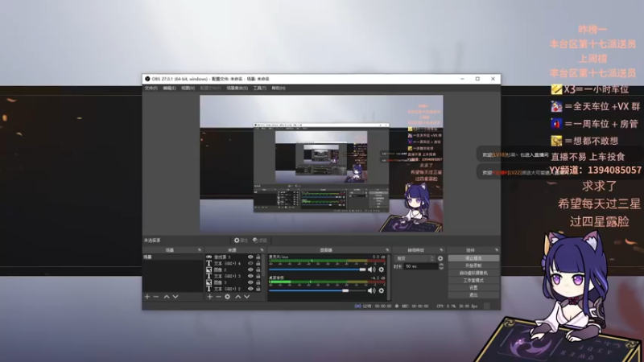Toggle visibility of 文本 (GDI+) 4 source
This screenshot has height=362, width=644.
(x=250, y=264)
